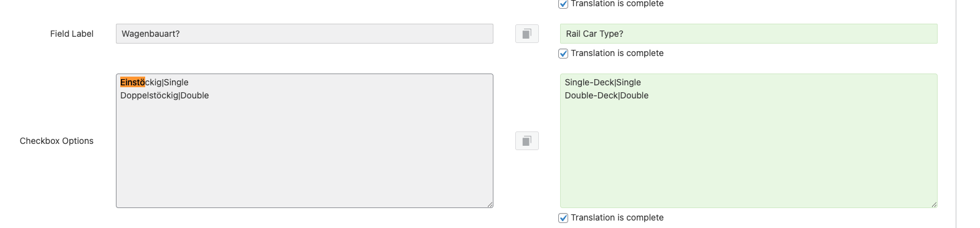980x228 pixels.
Task: Click into the Wagenbauart? original field
Action: 304,34
